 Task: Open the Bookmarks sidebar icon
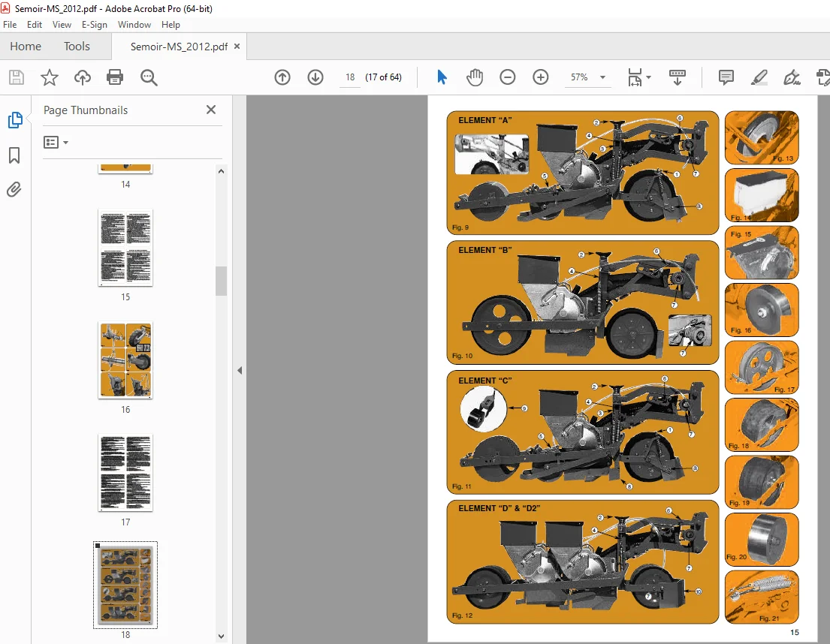[14, 155]
